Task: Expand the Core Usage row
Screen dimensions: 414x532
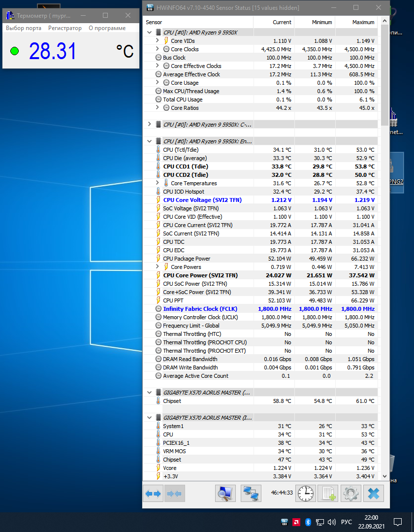Action: tap(158, 82)
